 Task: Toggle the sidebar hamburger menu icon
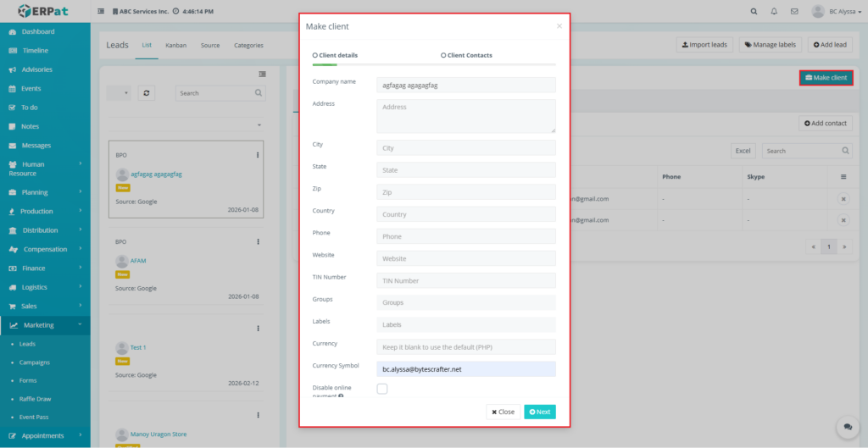[102, 12]
